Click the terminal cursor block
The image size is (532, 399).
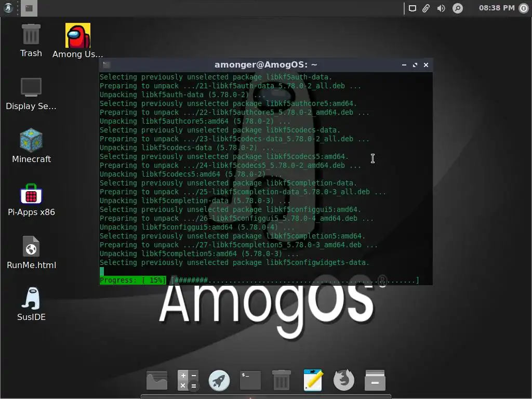pos(101,271)
